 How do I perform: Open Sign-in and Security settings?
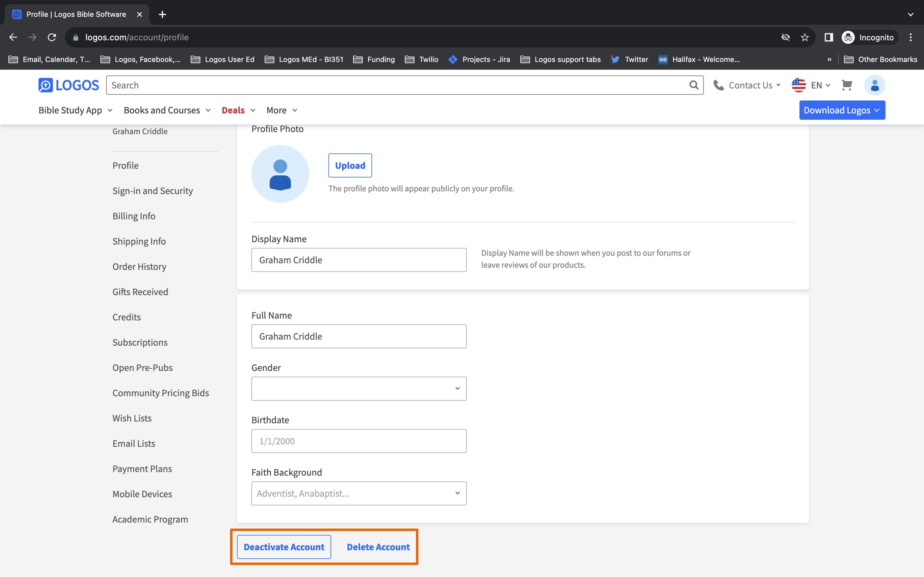[x=152, y=190]
